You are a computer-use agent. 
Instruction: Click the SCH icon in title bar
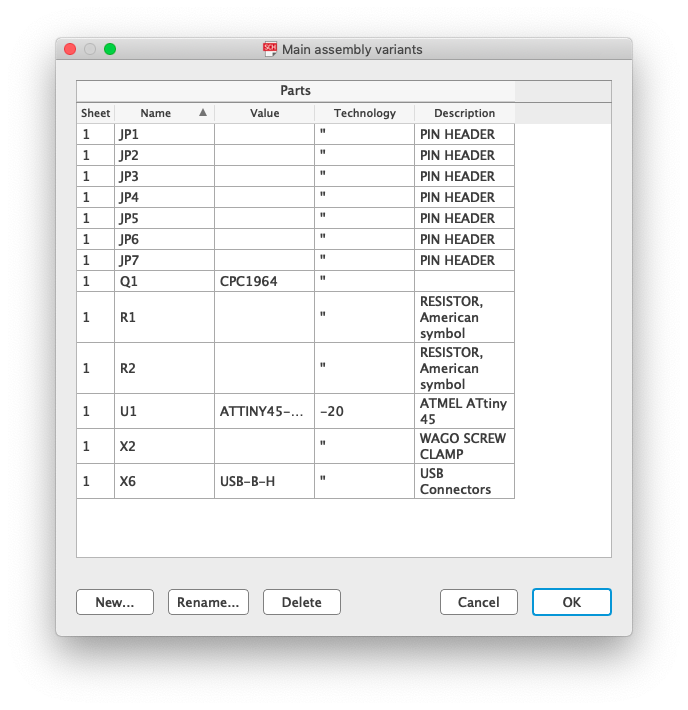tap(270, 49)
